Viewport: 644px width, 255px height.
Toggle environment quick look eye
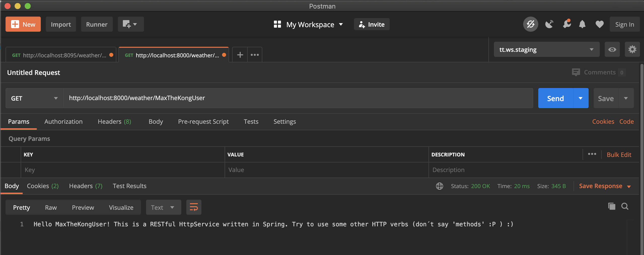[x=612, y=49]
